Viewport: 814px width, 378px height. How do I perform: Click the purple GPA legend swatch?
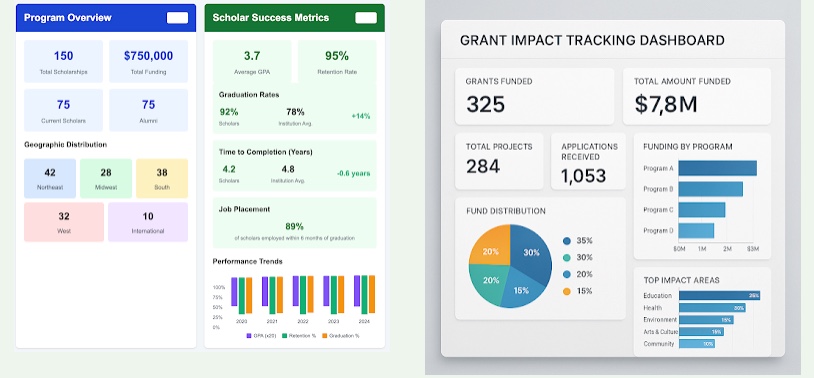[249, 336]
